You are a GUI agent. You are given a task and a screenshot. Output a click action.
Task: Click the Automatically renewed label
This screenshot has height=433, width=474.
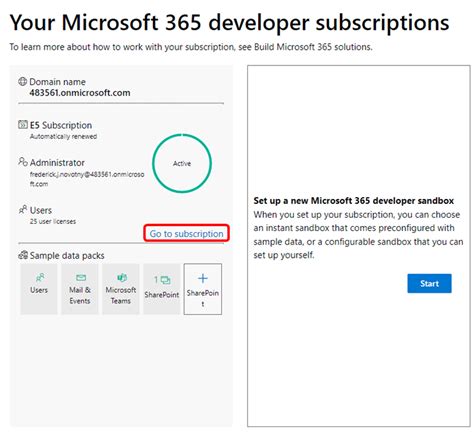[x=63, y=136]
